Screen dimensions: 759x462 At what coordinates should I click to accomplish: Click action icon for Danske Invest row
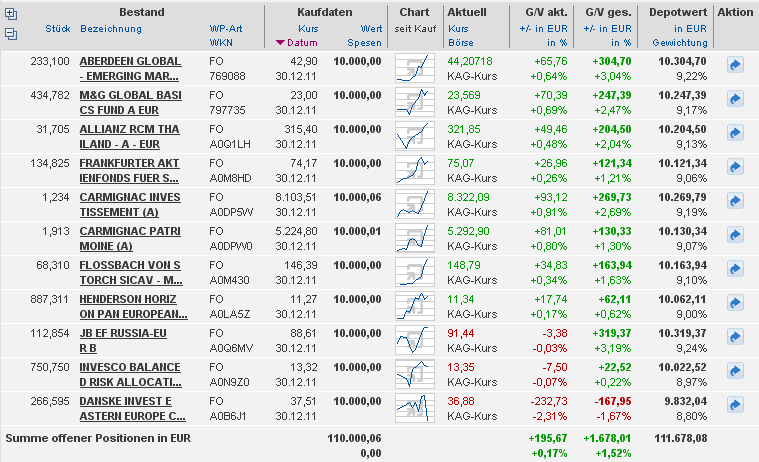[735, 405]
